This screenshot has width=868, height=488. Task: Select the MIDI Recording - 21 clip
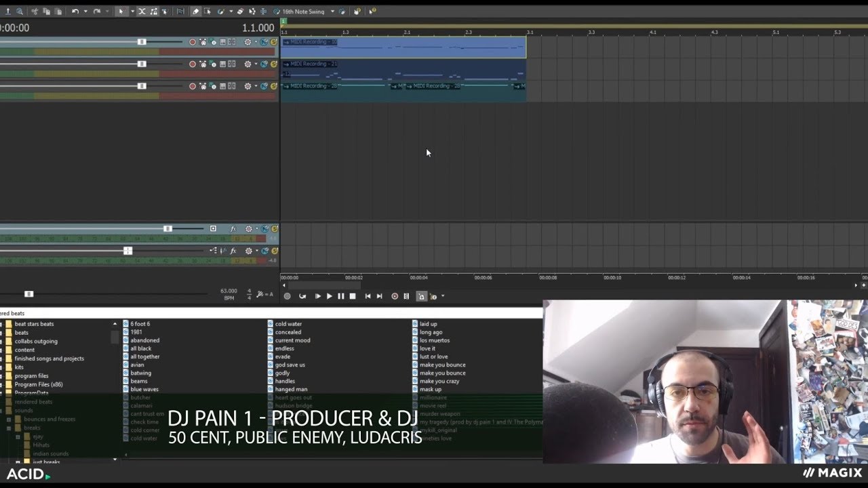[x=403, y=70]
